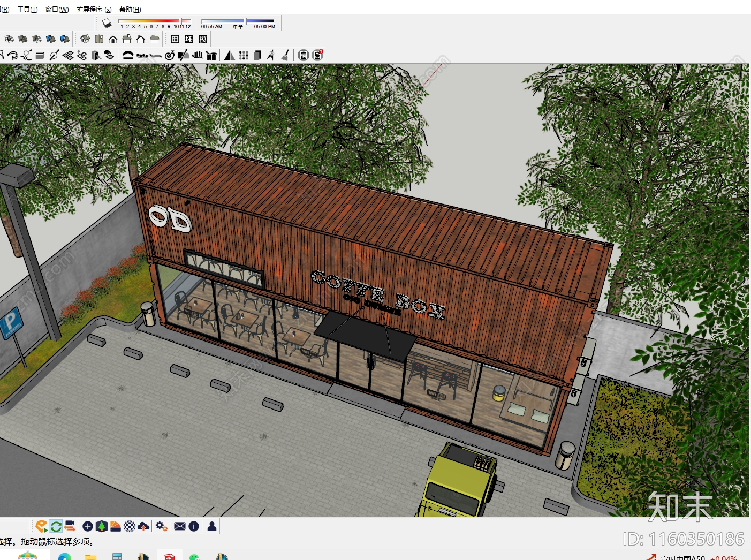Open Enscape asset library tree icon
The width and height of the screenshot is (751, 560).
pos(102,526)
